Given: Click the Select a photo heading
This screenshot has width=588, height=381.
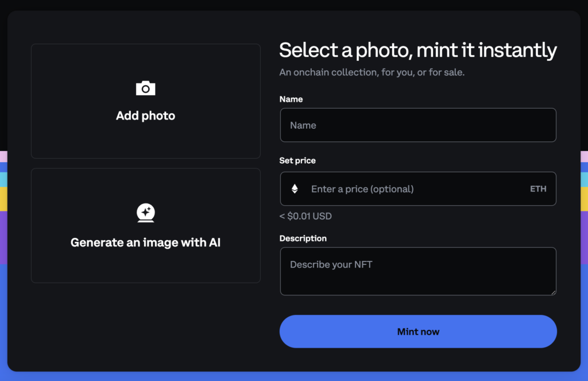Looking at the screenshot, I should coord(417,50).
